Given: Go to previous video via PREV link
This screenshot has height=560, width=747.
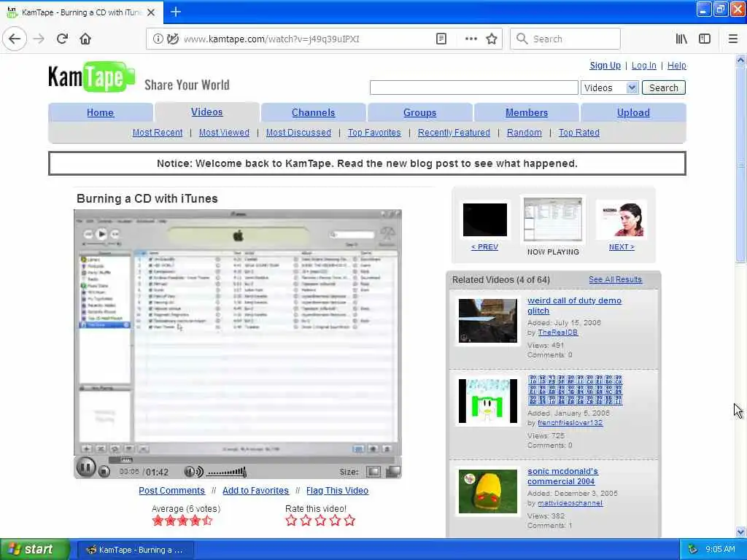Looking at the screenshot, I should pyautogui.click(x=484, y=246).
